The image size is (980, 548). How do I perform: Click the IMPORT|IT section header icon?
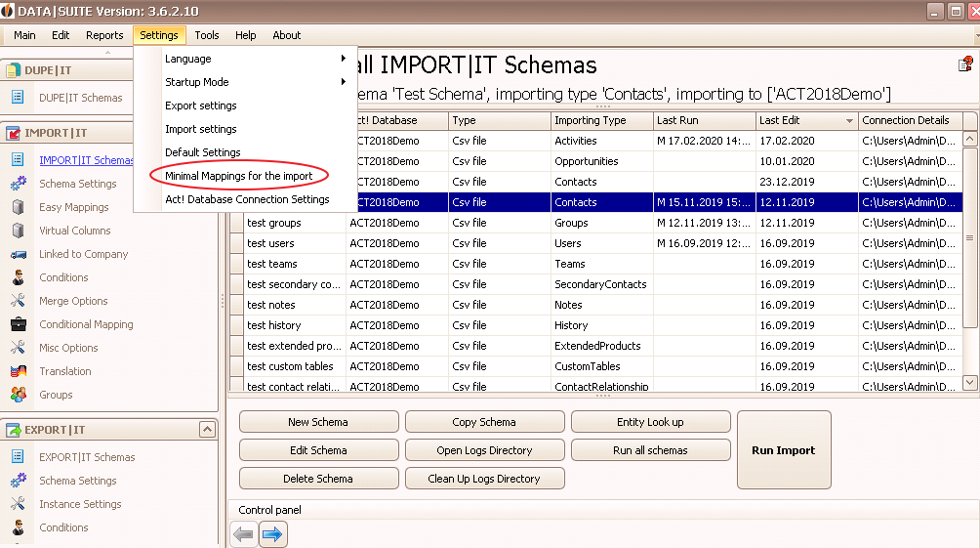(13, 133)
